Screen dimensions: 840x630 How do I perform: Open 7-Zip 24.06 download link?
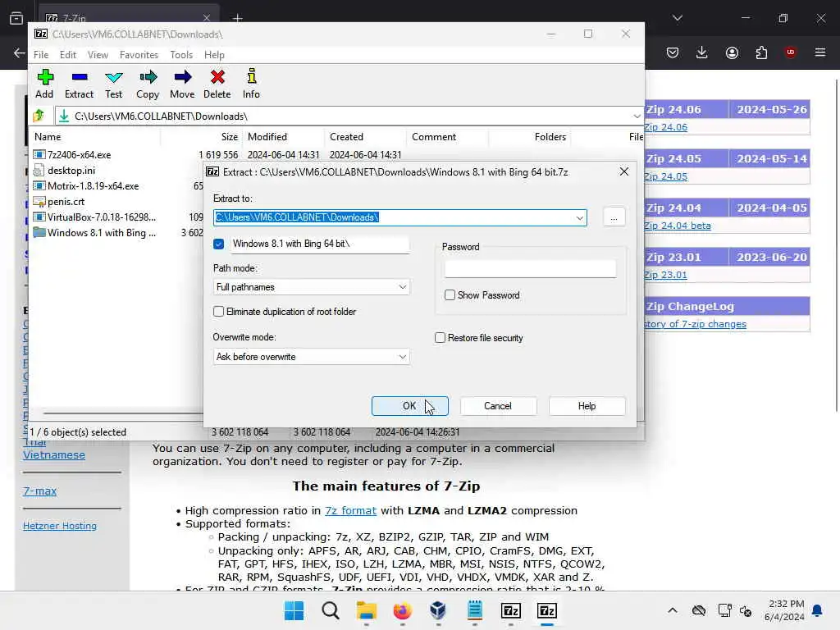666,127
